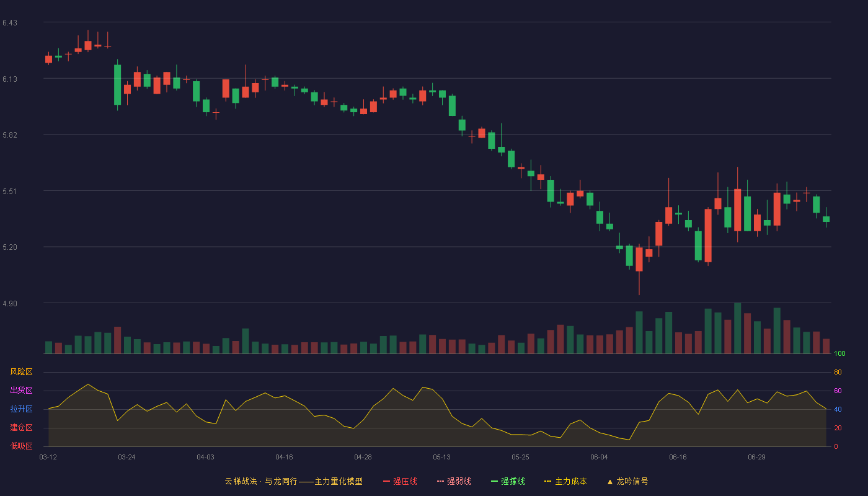Click the 03-24 date label
The height and width of the screenshot is (496, 868).
pyautogui.click(x=126, y=457)
